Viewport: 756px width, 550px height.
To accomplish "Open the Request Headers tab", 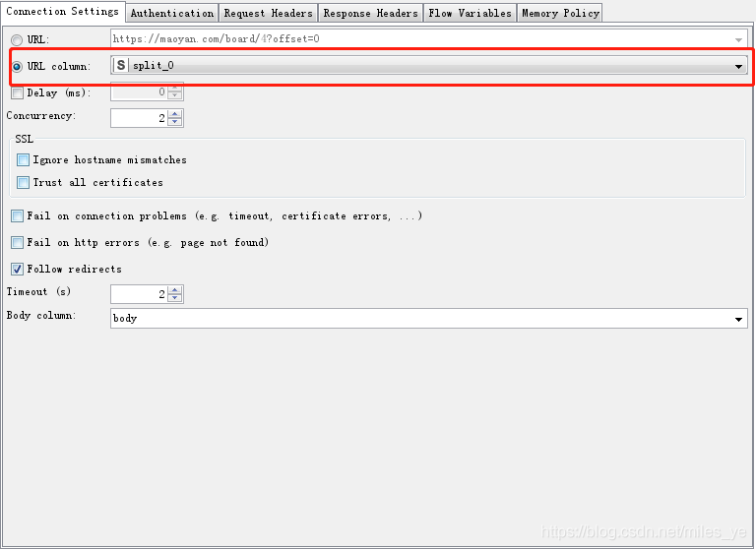I will 268,13.
